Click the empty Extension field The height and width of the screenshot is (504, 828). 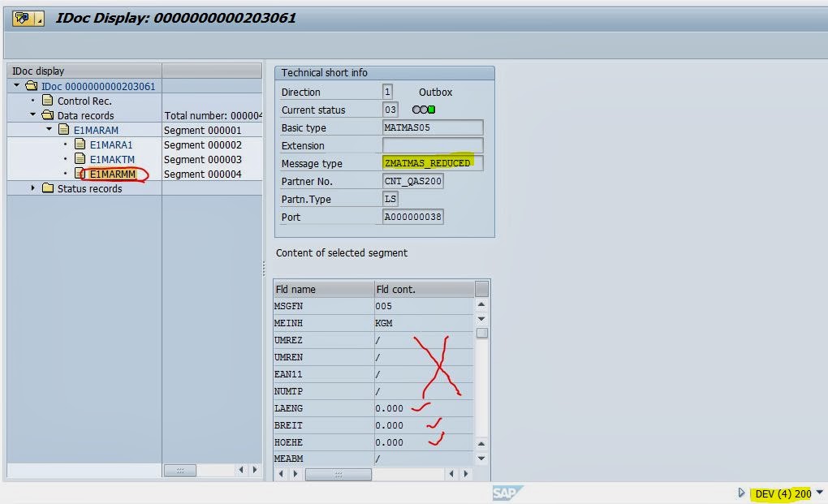pyautogui.click(x=433, y=145)
